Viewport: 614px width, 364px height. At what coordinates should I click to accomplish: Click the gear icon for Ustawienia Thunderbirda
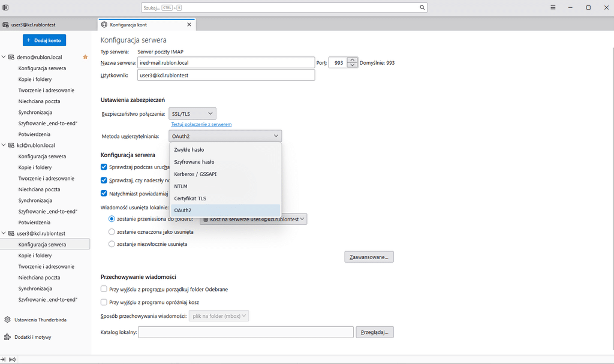pos(7,320)
